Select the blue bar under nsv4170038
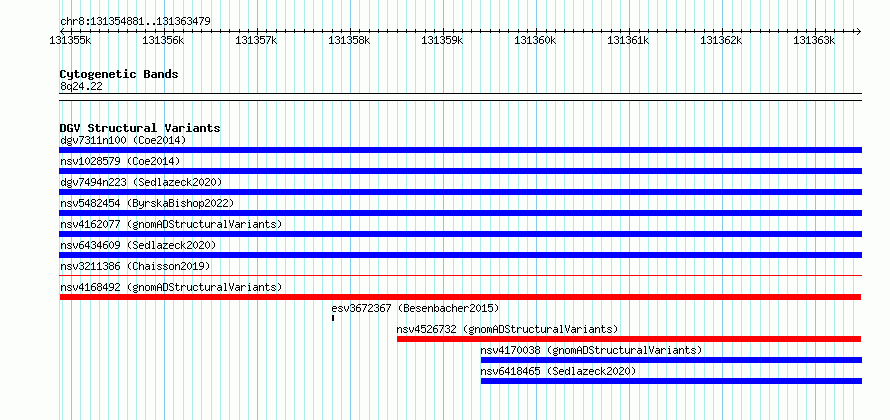This screenshot has height=420, width=890. [x=671, y=360]
